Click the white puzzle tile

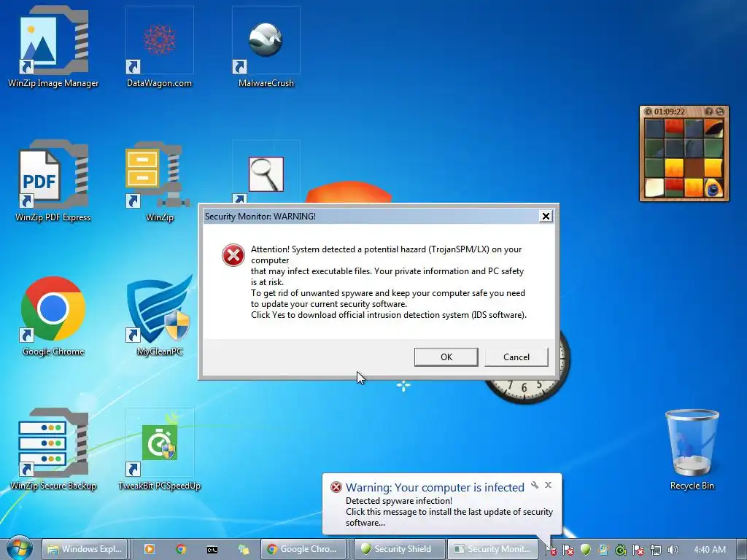pos(654,187)
